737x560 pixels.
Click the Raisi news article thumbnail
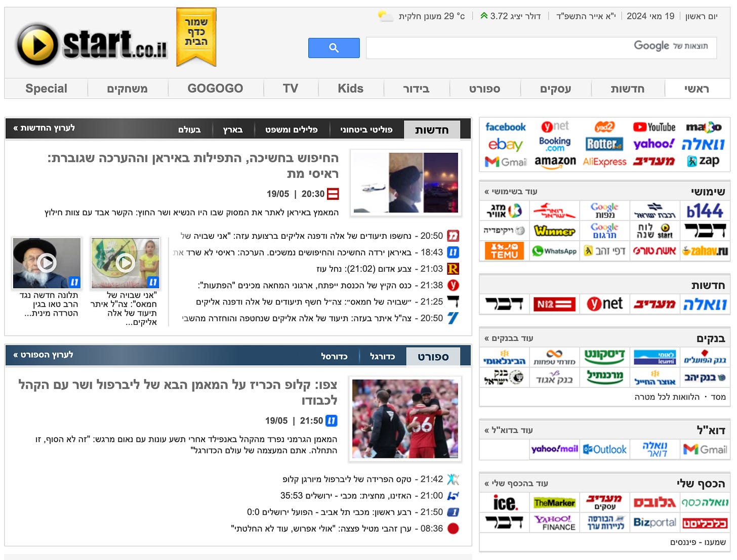click(405, 182)
